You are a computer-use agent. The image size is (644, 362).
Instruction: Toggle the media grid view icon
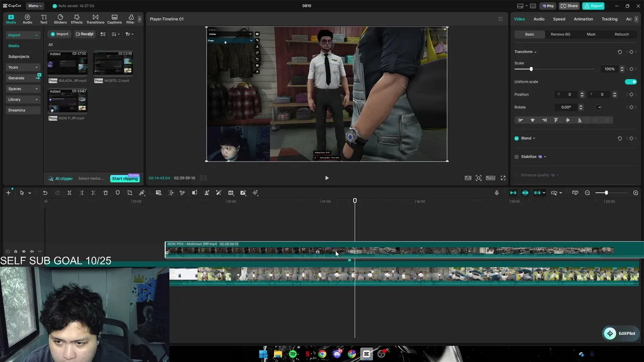(x=103, y=34)
